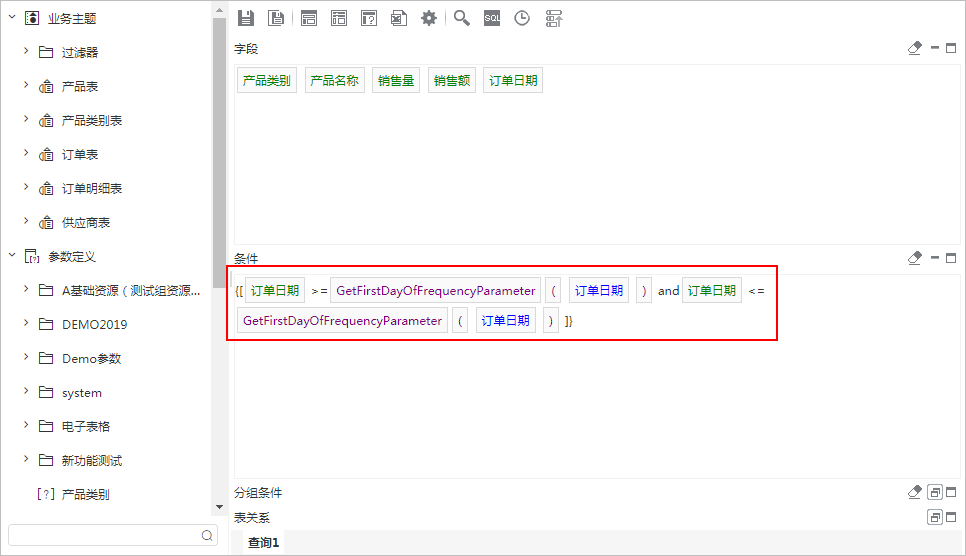Click the 产品类别 field chip

pyautogui.click(x=266, y=80)
